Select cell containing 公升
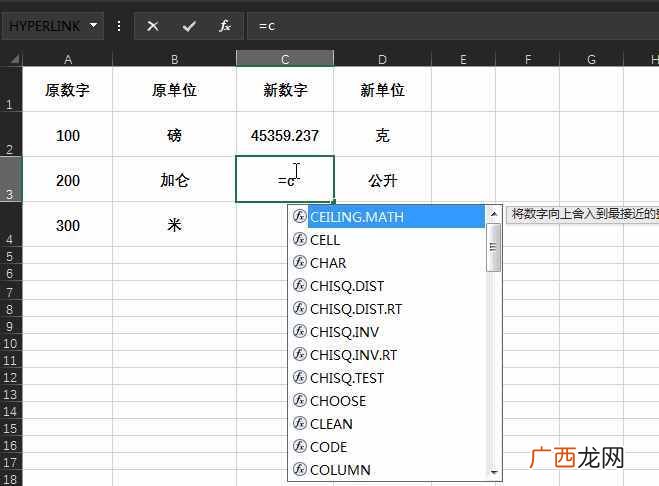This screenshot has width=659, height=486. (382, 180)
